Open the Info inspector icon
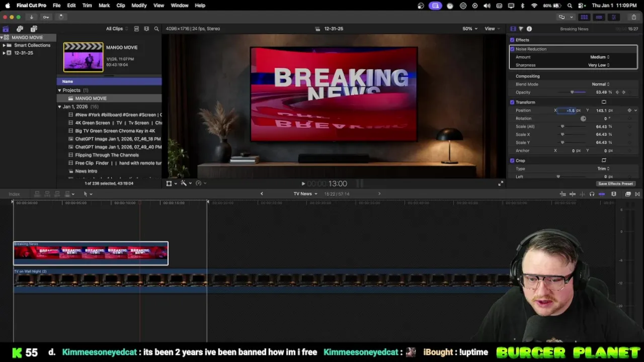The width and height of the screenshot is (644, 362). [x=529, y=29]
